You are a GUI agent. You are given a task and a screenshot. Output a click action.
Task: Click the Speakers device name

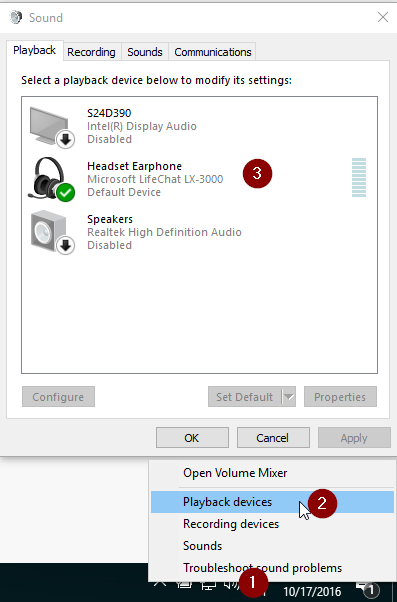click(110, 219)
